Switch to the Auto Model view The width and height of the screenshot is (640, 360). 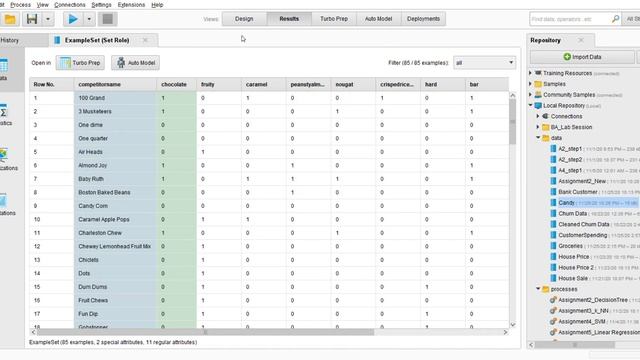click(x=378, y=19)
